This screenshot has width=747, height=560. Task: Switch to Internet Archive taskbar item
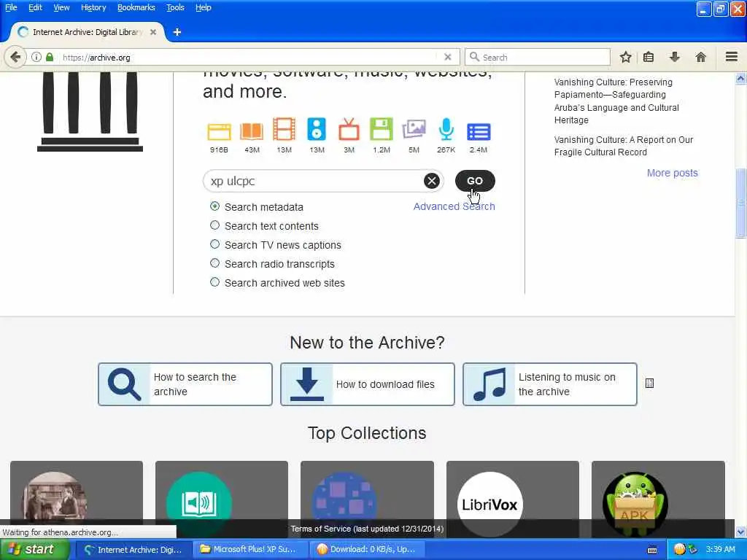[133, 549]
